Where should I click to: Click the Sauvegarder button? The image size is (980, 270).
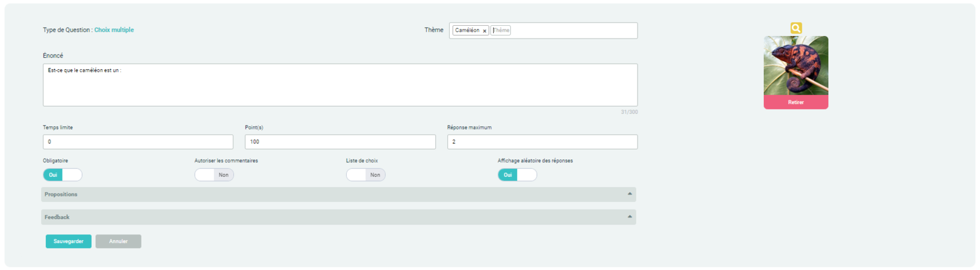(x=69, y=241)
